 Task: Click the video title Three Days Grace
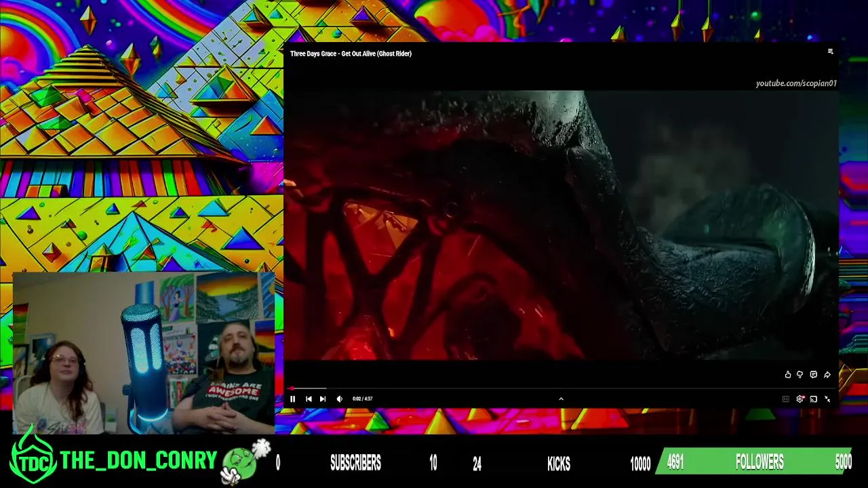click(x=351, y=54)
